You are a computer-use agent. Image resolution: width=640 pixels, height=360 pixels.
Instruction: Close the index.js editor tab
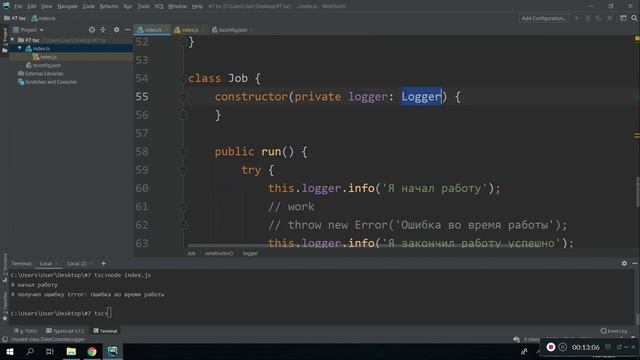tap(202, 30)
